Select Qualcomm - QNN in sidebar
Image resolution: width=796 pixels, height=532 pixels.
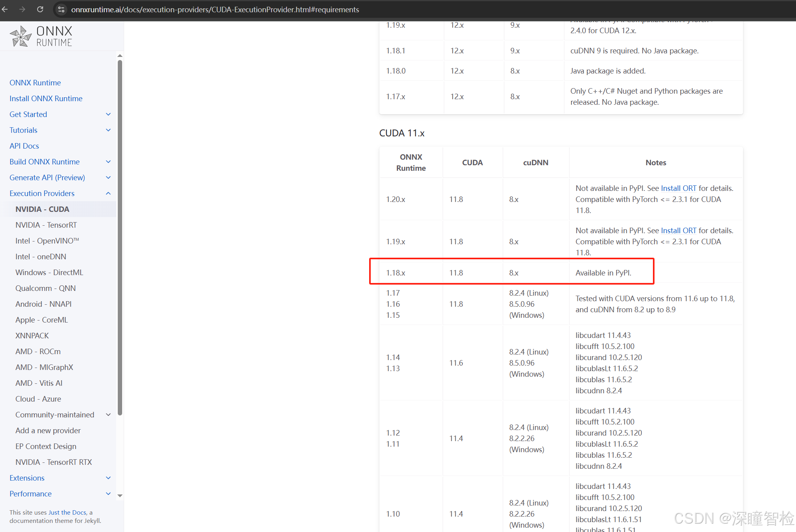click(x=45, y=288)
